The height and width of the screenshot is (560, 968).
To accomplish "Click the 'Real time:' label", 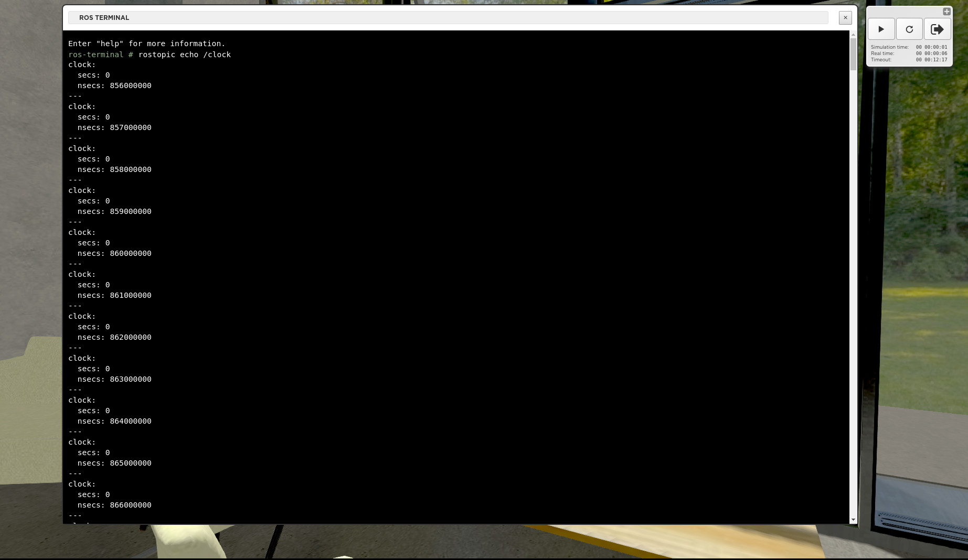I will [x=882, y=53].
